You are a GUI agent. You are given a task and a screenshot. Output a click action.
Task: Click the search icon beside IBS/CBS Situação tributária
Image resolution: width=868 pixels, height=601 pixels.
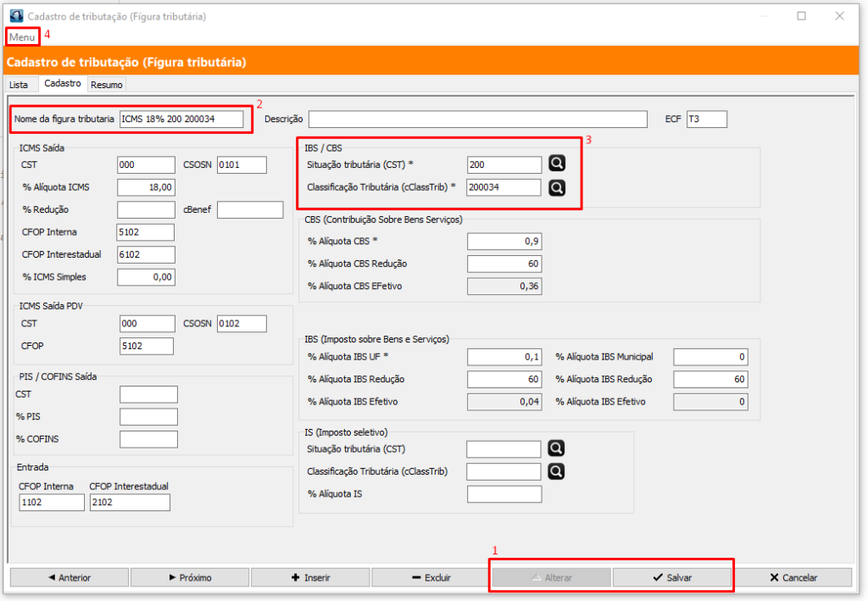click(556, 164)
